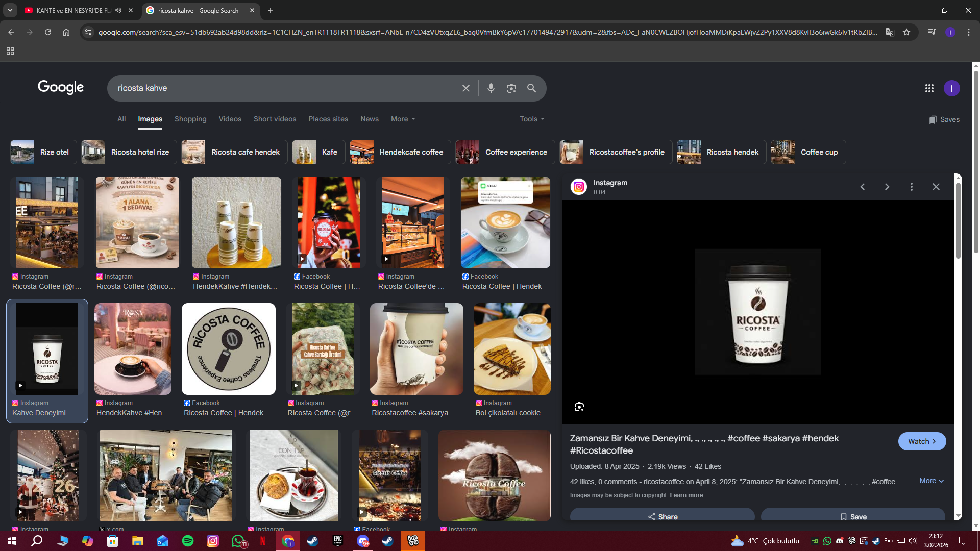This screenshot has width=980, height=551.
Task: Start voice search with the microphone icon
Action: [x=491, y=88]
